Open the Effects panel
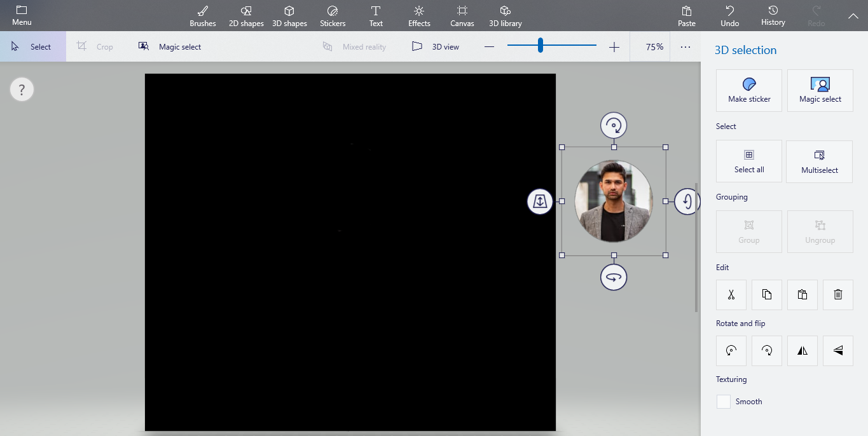 418,16
